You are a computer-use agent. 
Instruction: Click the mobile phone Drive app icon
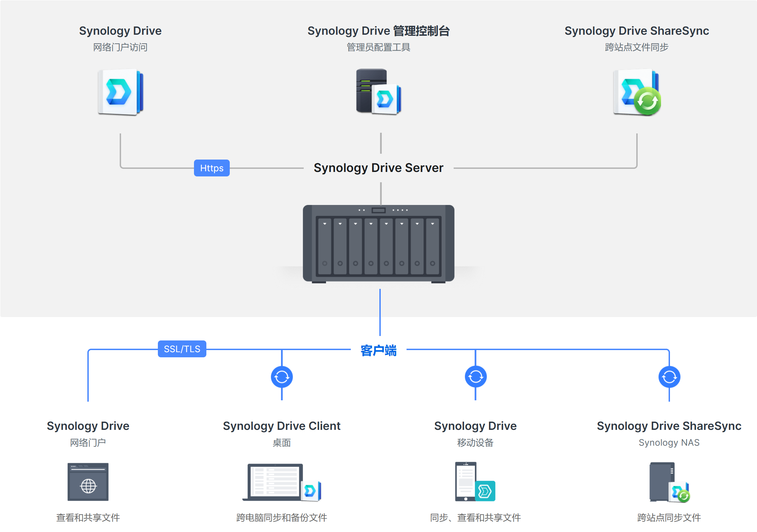click(475, 481)
